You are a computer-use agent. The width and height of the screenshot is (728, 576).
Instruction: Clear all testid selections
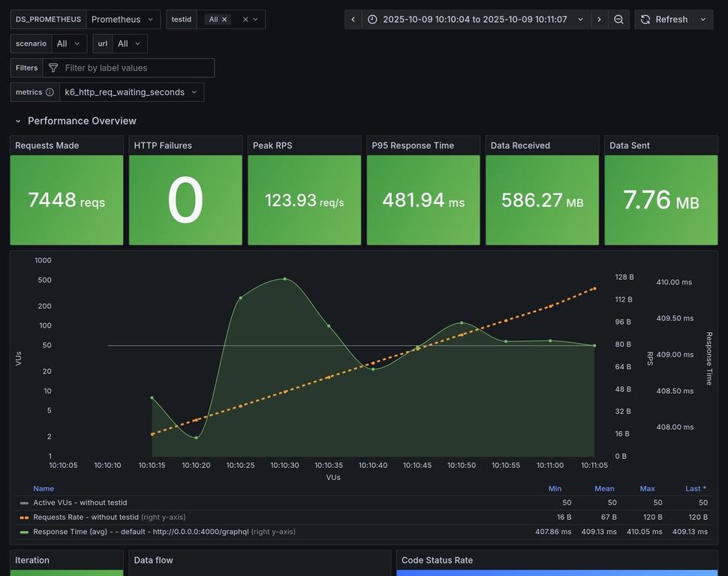coord(245,19)
